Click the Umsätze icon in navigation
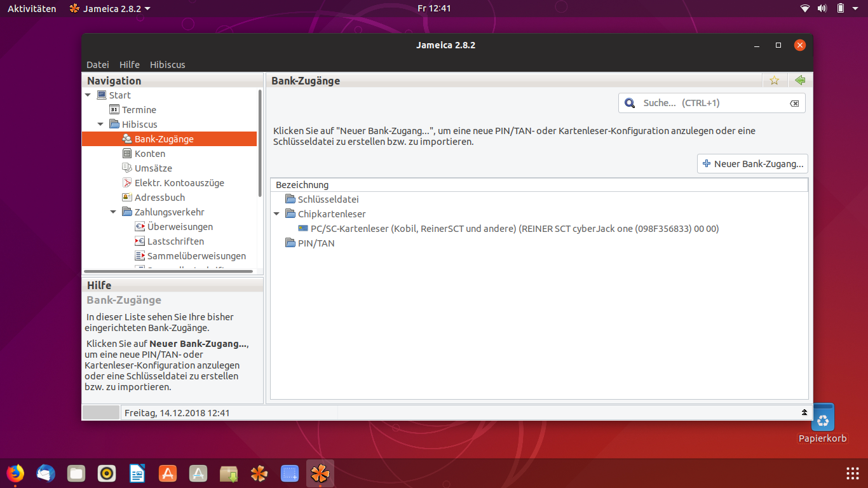Screen dimensions: 868x488 click(x=127, y=168)
